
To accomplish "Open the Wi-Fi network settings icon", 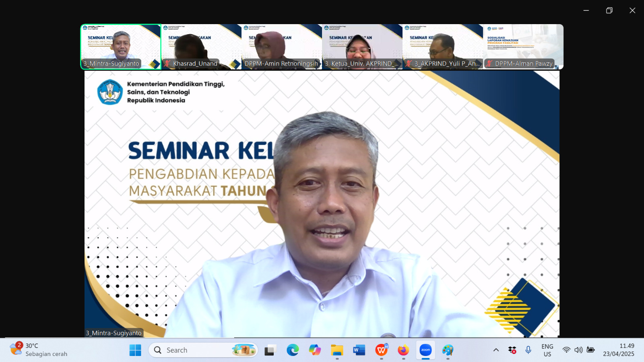I will coord(566,350).
